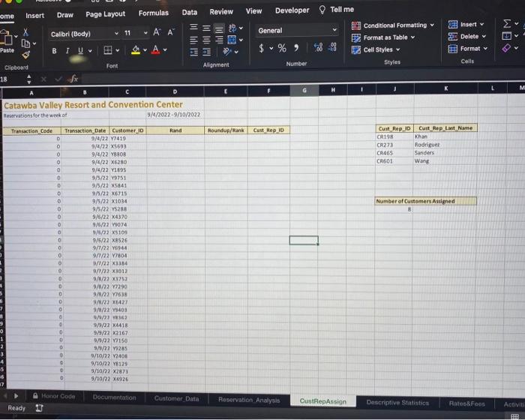Apply the yellow Fill Color bucket
Screen dimensions: 525x420
(x=136, y=50)
